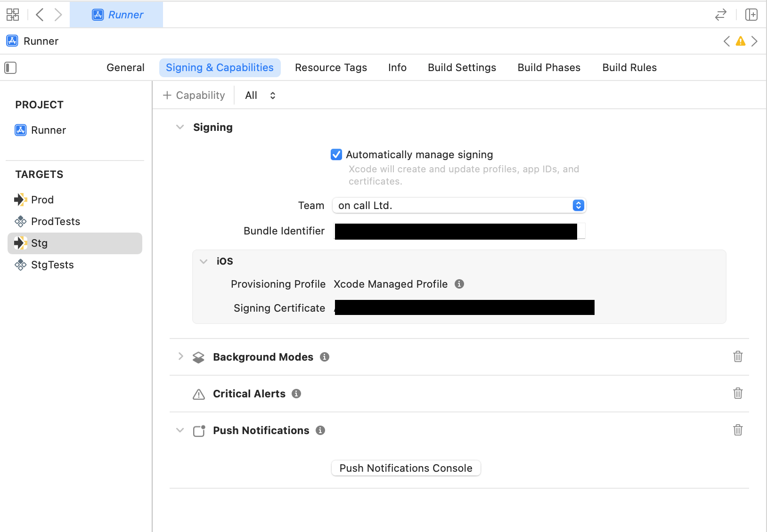Screen dimensions: 767x532
Task: Jump to previous issue arrow
Action: click(x=727, y=41)
